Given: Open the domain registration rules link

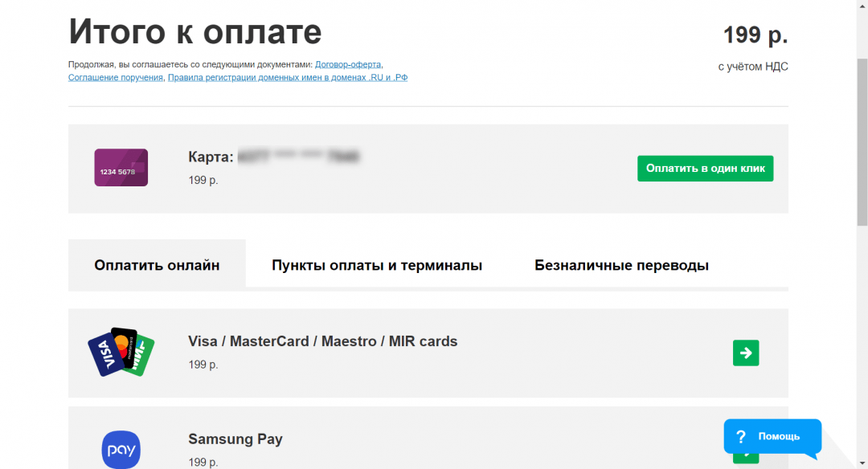Looking at the screenshot, I should pos(288,78).
